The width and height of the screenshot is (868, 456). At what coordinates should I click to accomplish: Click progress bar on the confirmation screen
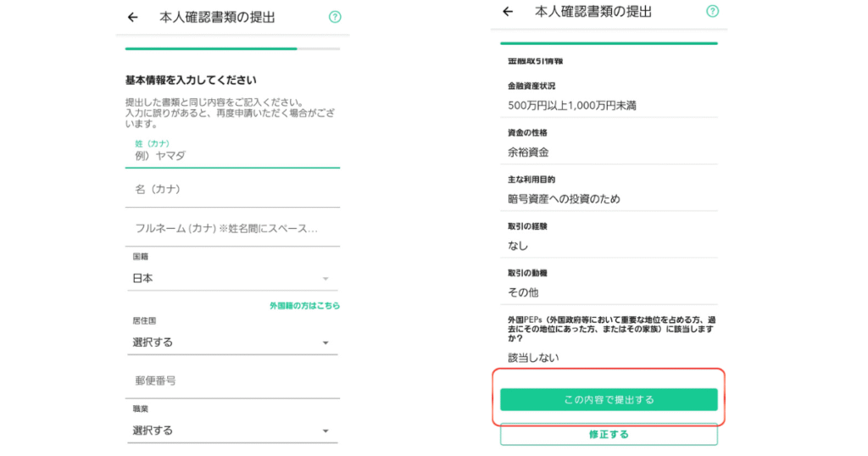[609, 43]
